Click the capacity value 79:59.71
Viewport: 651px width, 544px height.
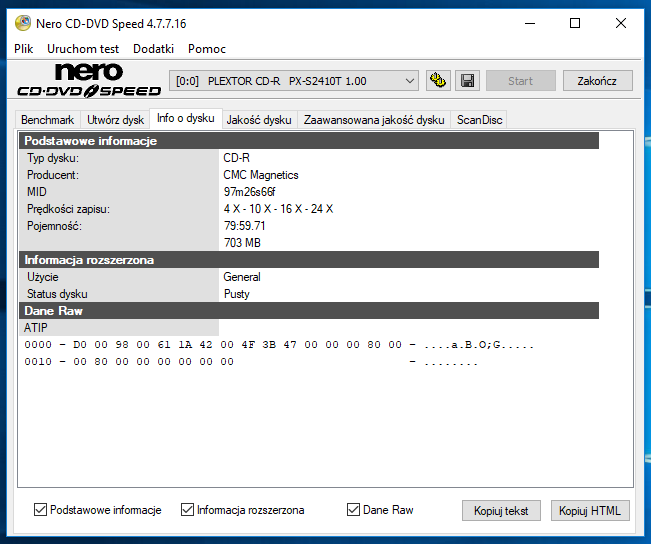tap(244, 226)
